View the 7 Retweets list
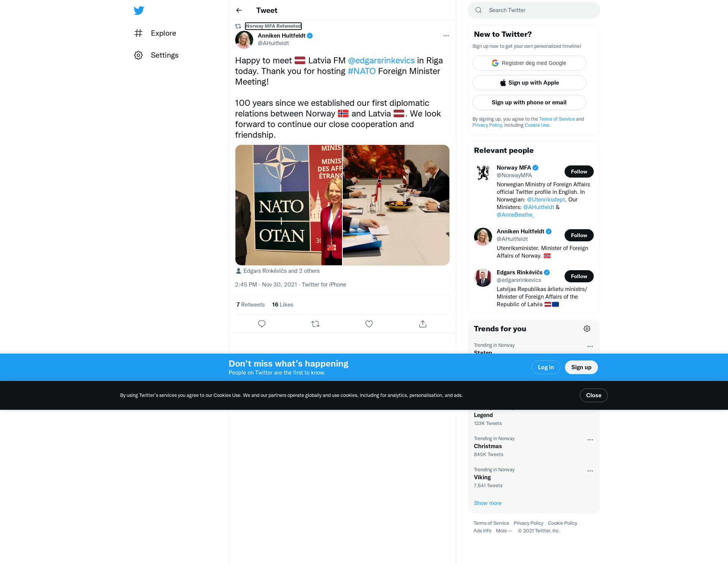The image size is (728, 565). click(250, 305)
